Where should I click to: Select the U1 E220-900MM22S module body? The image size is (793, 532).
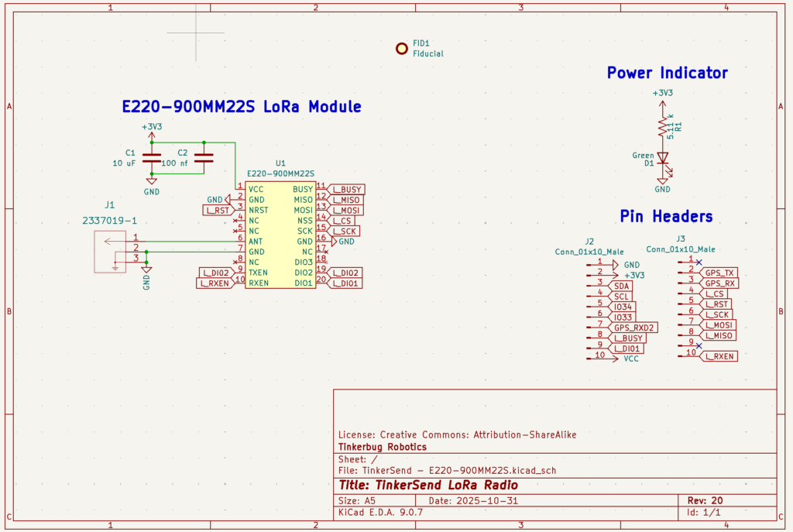[280, 236]
